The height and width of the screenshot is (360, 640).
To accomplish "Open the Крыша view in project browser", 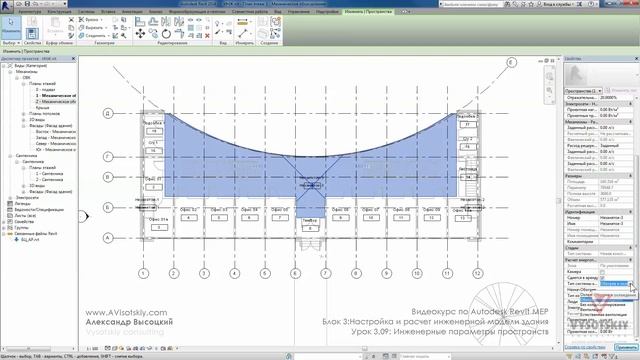I will coord(42,108).
